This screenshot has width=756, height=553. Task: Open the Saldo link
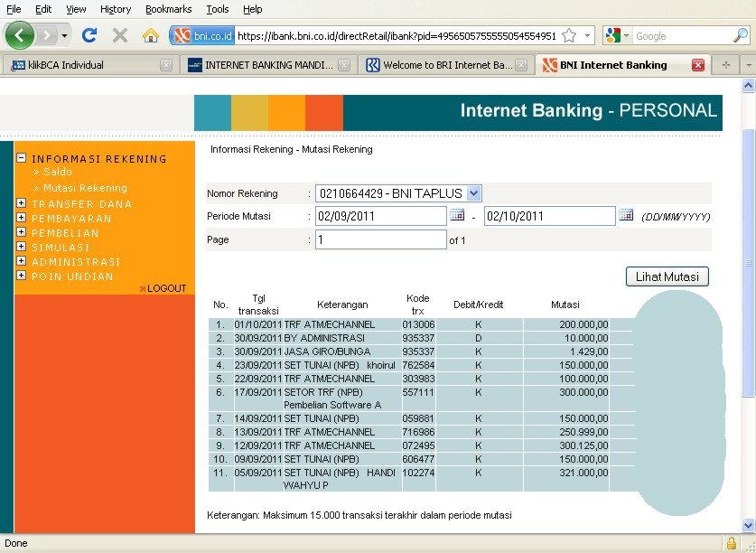coord(58,172)
